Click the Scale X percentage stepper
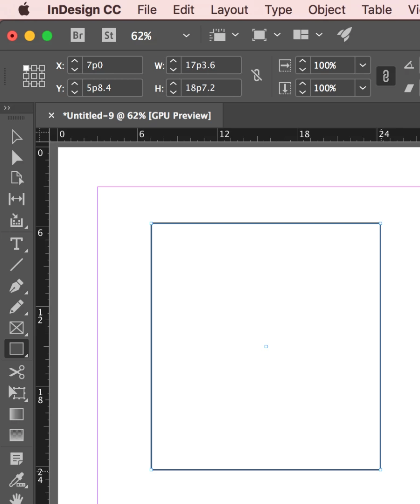Screen dimensions: 420x504 (x=302, y=65)
